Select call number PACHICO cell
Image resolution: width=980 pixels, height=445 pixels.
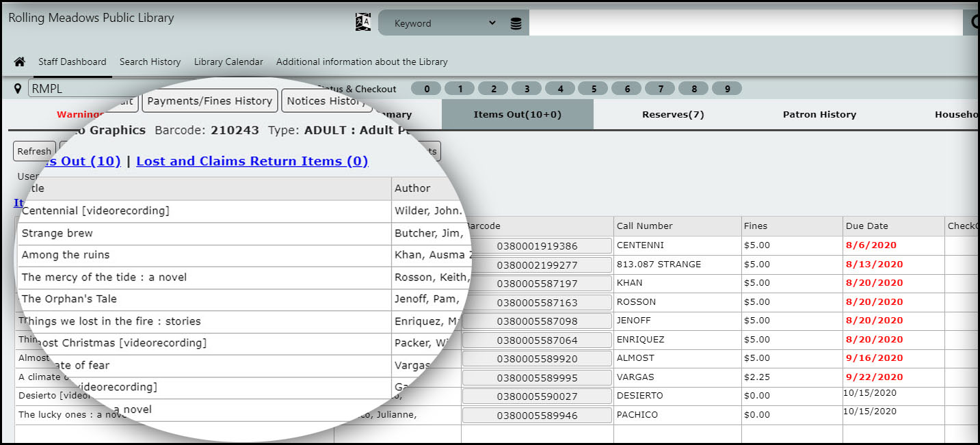(x=677, y=415)
